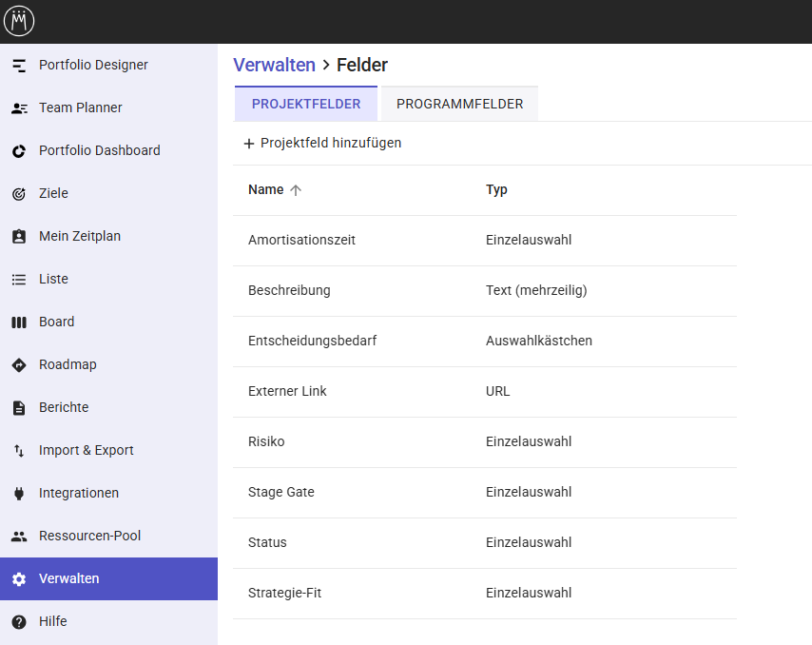Screen dimensions: 812x645
Task: Select Ressourcen-Pool in the sidebar
Action: (x=89, y=537)
